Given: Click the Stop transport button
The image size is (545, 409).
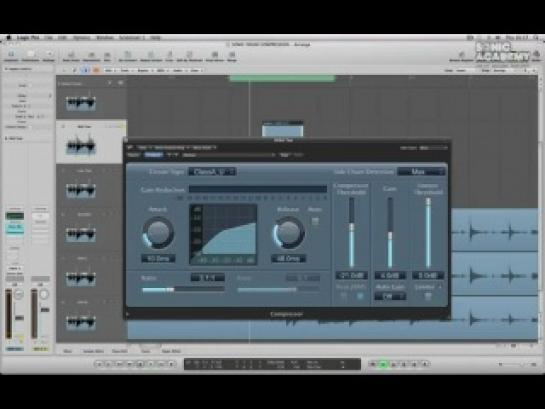Looking at the screenshot, I should point(140,364).
